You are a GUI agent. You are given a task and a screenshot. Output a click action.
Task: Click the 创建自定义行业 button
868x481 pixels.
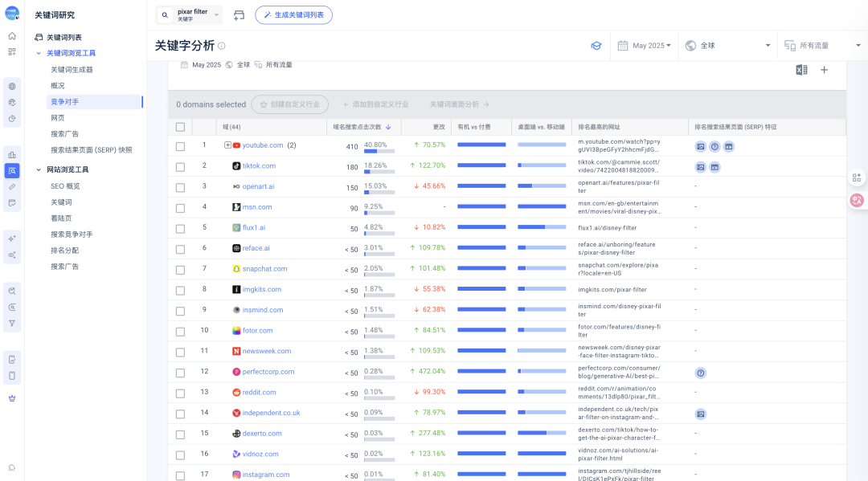click(x=289, y=104)
